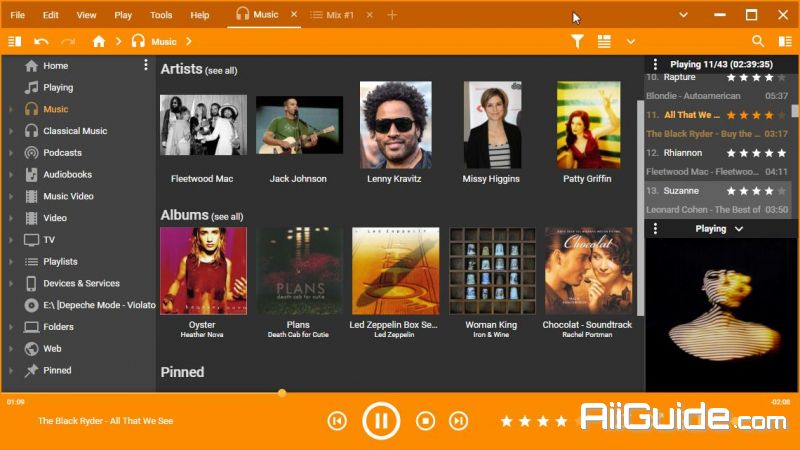
Task: Open Devices & Services in the sidebar
Action: (81, 283)
